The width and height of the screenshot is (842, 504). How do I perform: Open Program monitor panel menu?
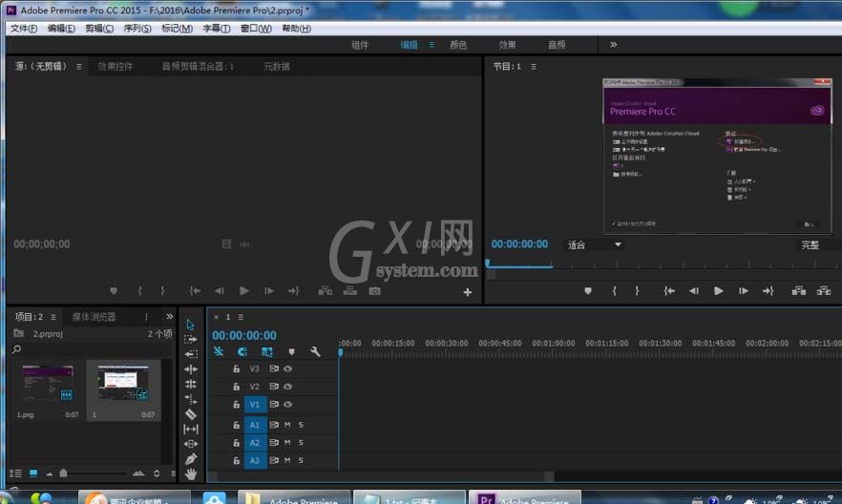(x=534, y=67)
